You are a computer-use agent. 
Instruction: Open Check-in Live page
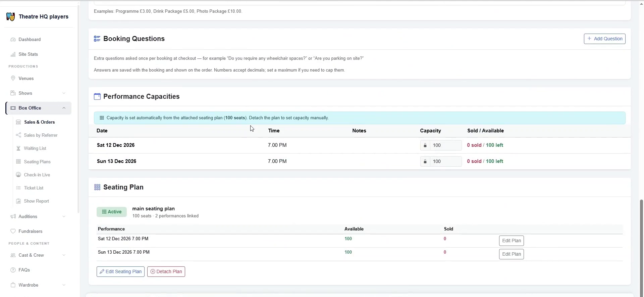pos(37,175)
